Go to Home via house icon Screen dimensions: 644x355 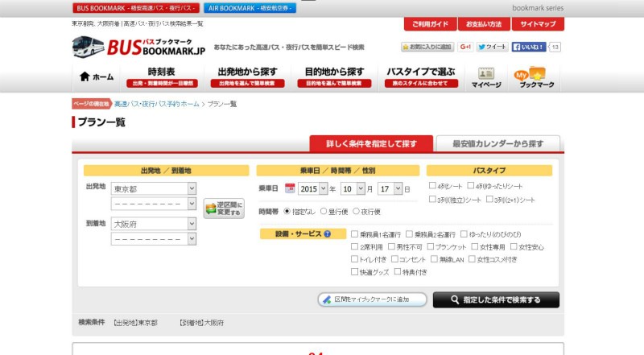(x=97, y=77)
